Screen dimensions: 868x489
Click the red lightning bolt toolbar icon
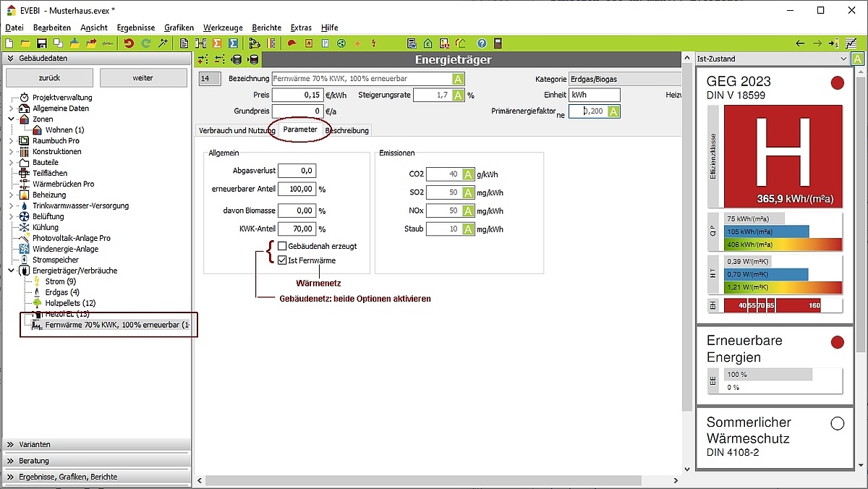[374, 43]
